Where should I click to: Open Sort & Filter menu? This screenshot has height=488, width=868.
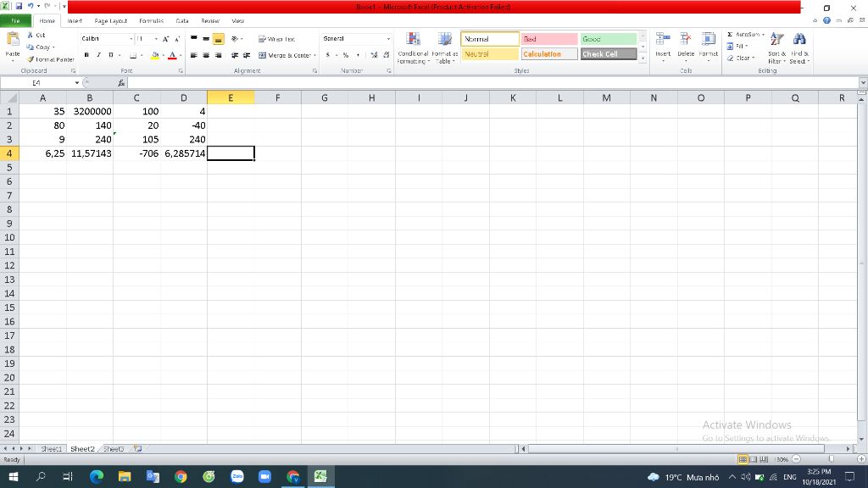776,48
